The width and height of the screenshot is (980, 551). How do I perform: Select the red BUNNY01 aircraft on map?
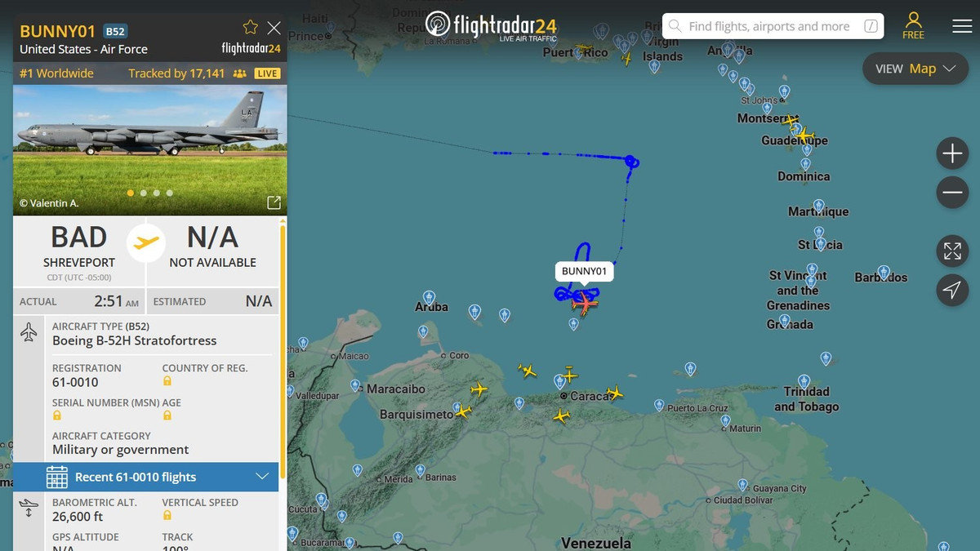585,302
